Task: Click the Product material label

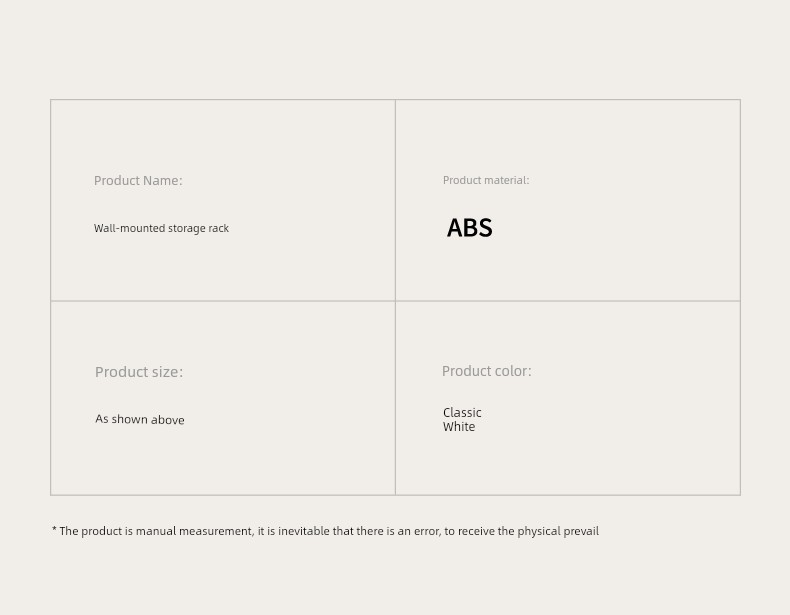Action: [486, 180]
